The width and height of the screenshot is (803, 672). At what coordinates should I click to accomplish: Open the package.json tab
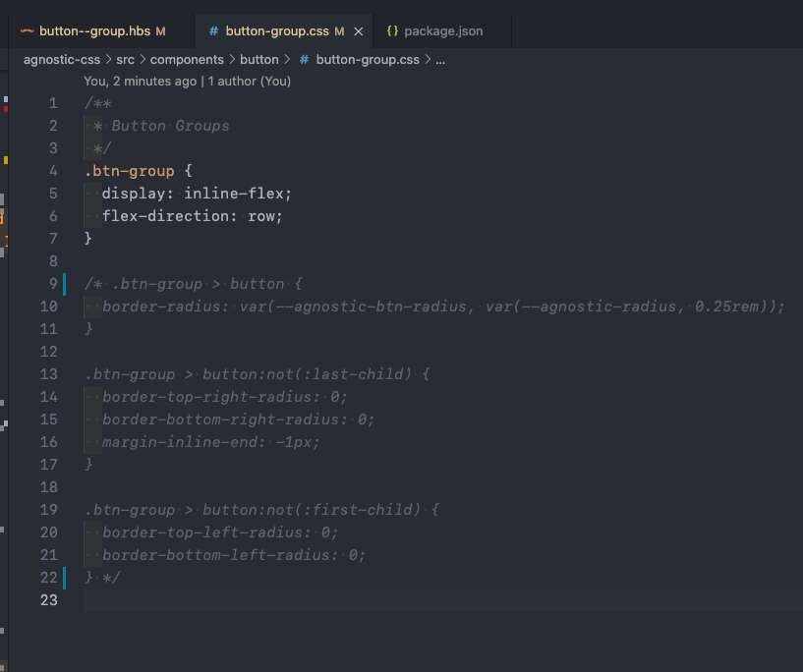click(443, 31)
